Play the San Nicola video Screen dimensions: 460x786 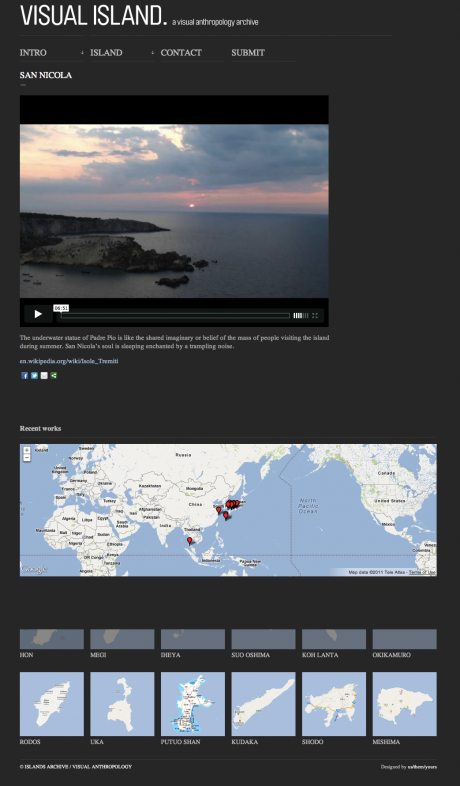[x=38, y=314]
